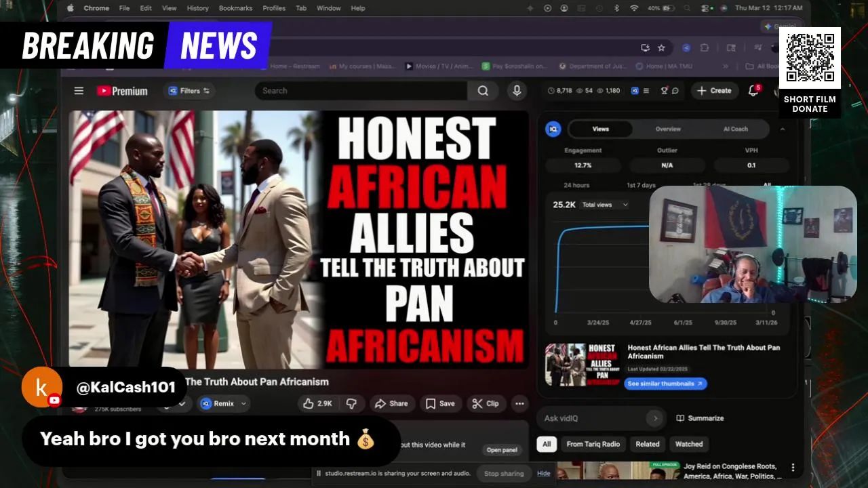Open YouTube notifications bell
Viewport: 868px width, 488px height.
pyautogui.click(x=753, y=91)
